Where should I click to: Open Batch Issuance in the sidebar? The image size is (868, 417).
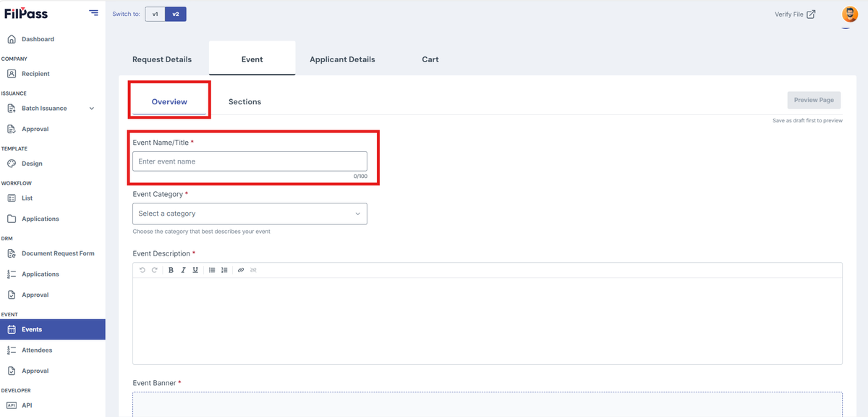[x=44, y=109]
